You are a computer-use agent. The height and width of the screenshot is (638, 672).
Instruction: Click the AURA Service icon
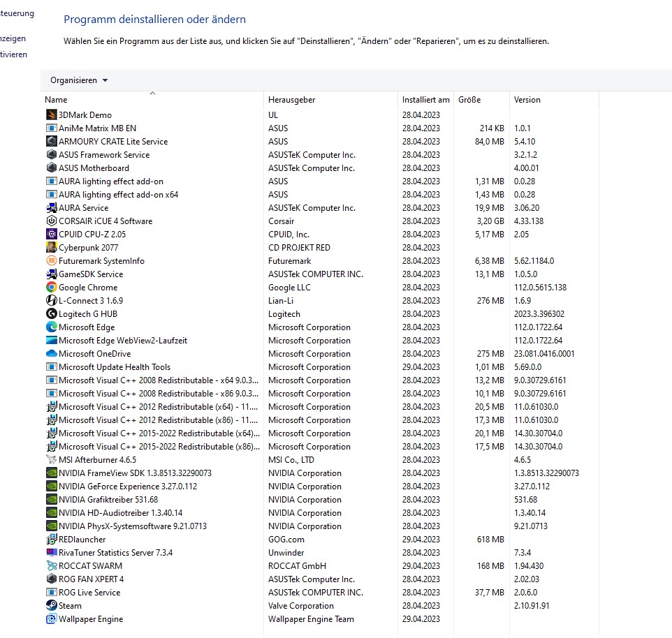(x=52, y=208)
